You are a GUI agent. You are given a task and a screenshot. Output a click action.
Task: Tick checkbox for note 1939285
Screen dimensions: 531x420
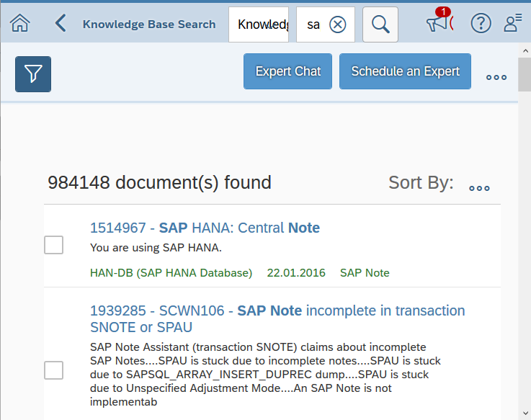tap(54, 370)
